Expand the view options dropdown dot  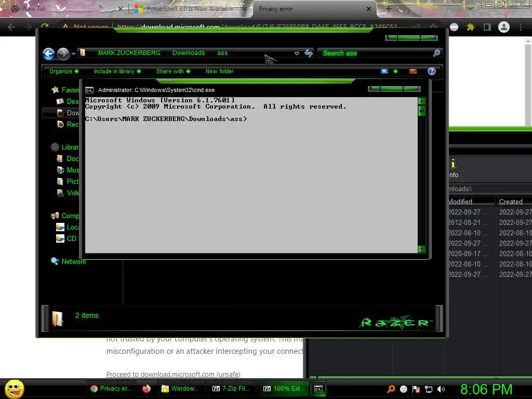pyautogui.click(x=395, y=71)
